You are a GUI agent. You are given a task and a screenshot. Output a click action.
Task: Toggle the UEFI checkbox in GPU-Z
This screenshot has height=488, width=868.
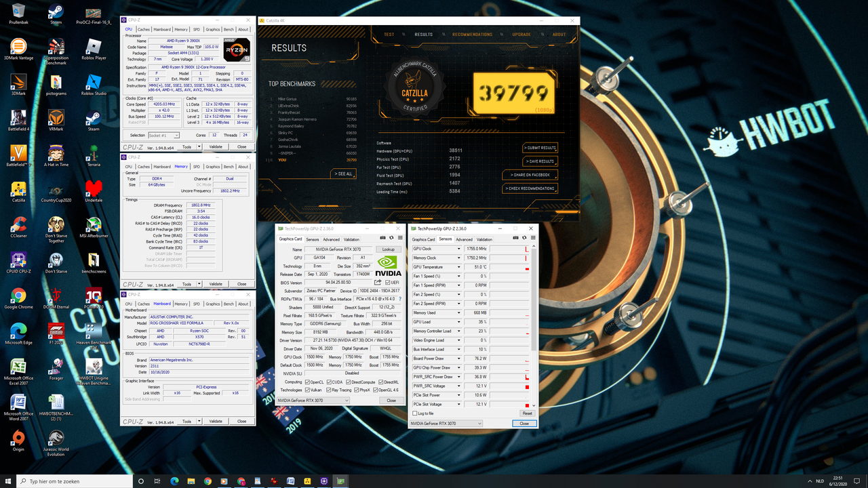click(387, 282)
